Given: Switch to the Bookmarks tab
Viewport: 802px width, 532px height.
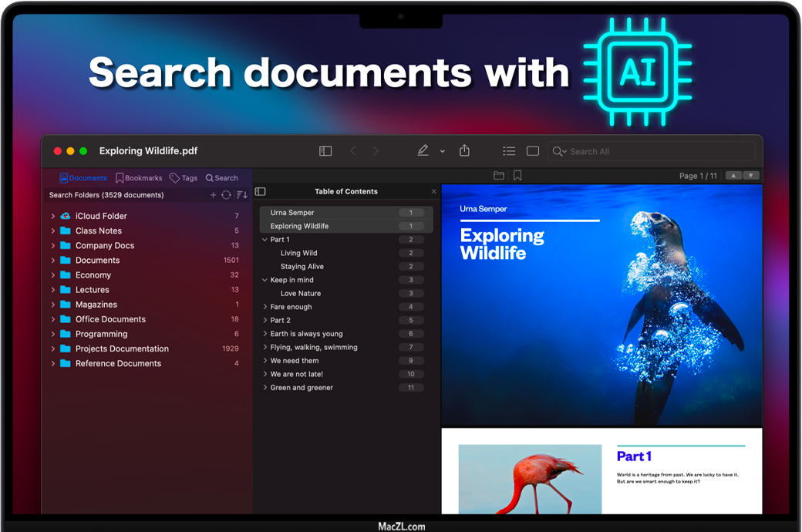Looking at the screenshot, I should (139, 178).
